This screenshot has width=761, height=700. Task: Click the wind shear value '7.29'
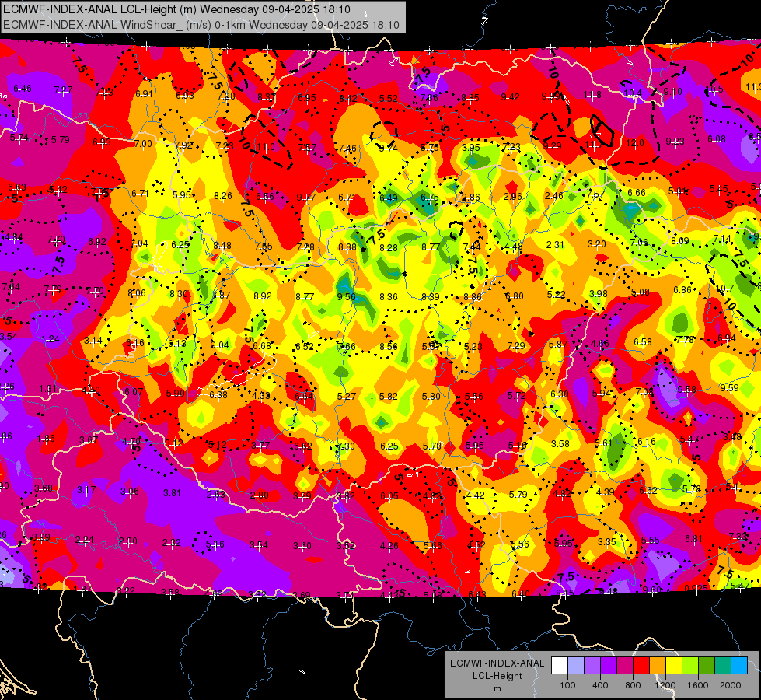(515, 345)
